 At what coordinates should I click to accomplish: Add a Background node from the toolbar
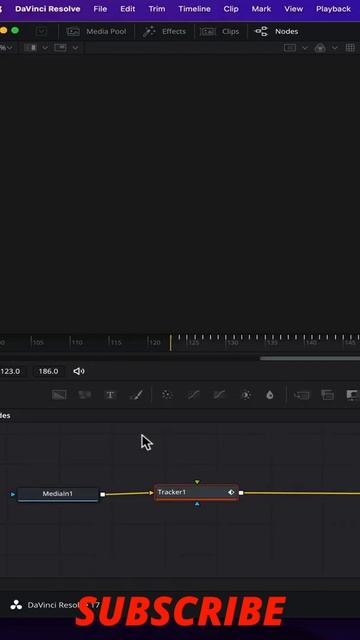(59, 395)
